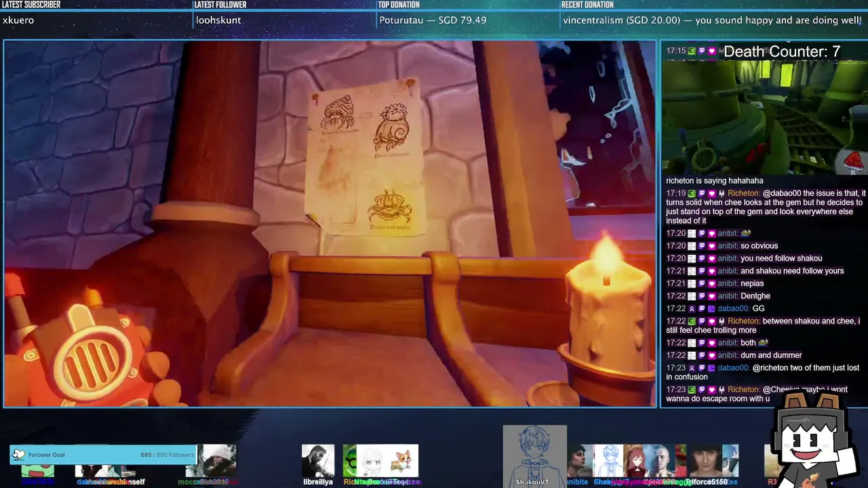Click the corgi avatar in the viewer row
The height and width of the screenshot is (488, 868).
point(402,461)
